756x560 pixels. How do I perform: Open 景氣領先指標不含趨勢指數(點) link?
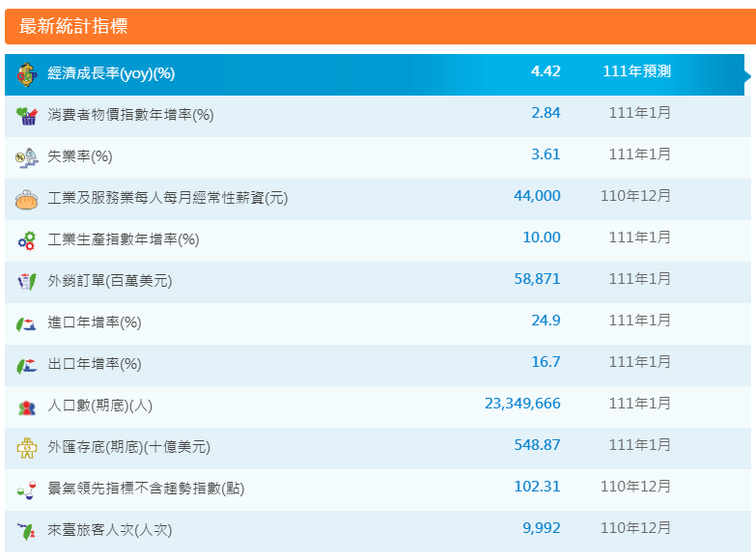click(x=146, y=489)
